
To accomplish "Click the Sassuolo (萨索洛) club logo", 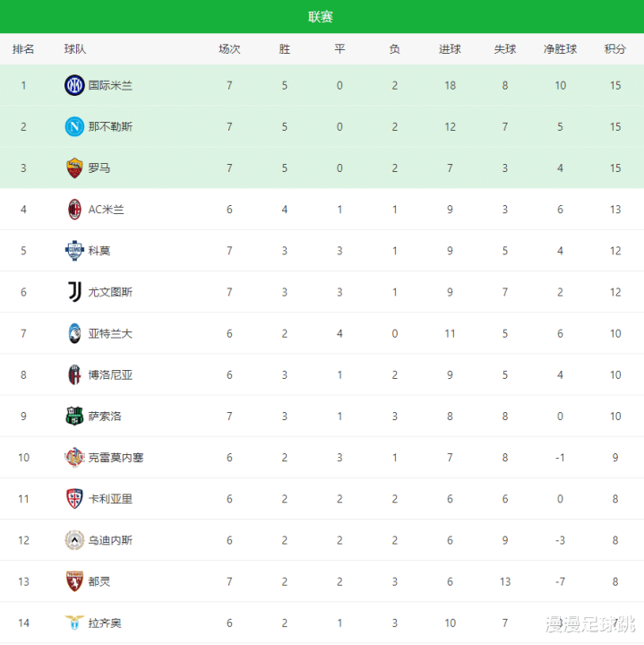I will pyautogui.click(x=73, y=416).
